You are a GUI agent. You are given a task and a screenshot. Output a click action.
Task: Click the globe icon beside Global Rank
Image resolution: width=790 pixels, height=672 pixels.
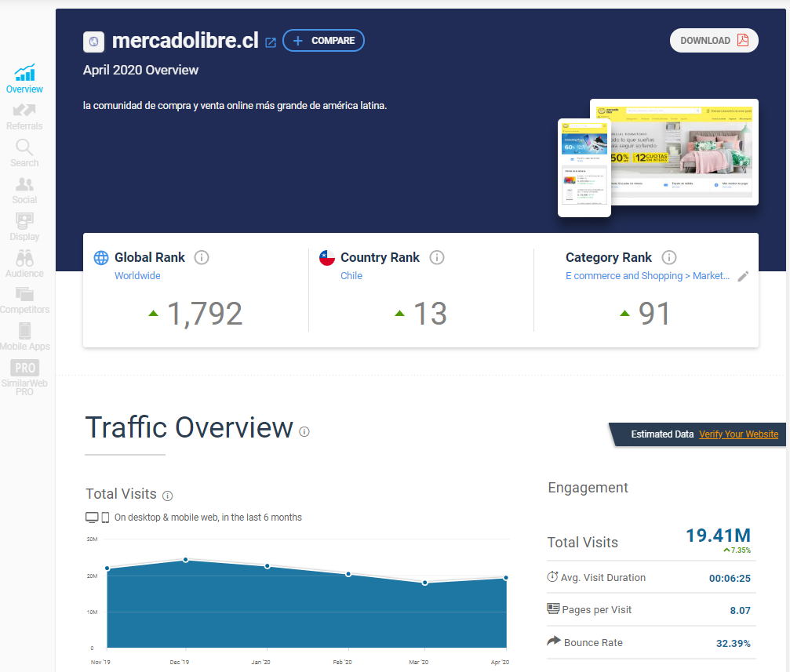[x=101, y=257]
